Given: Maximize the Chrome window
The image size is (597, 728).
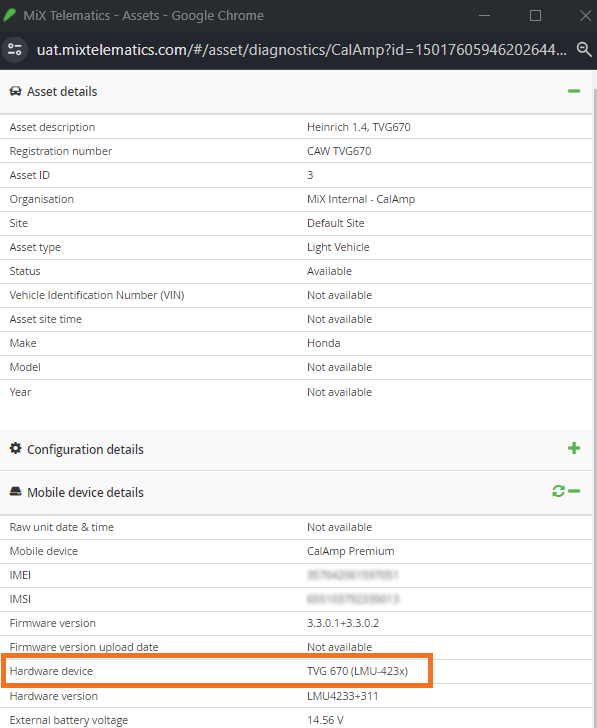Looking at the screenshot, I should 535,15.
